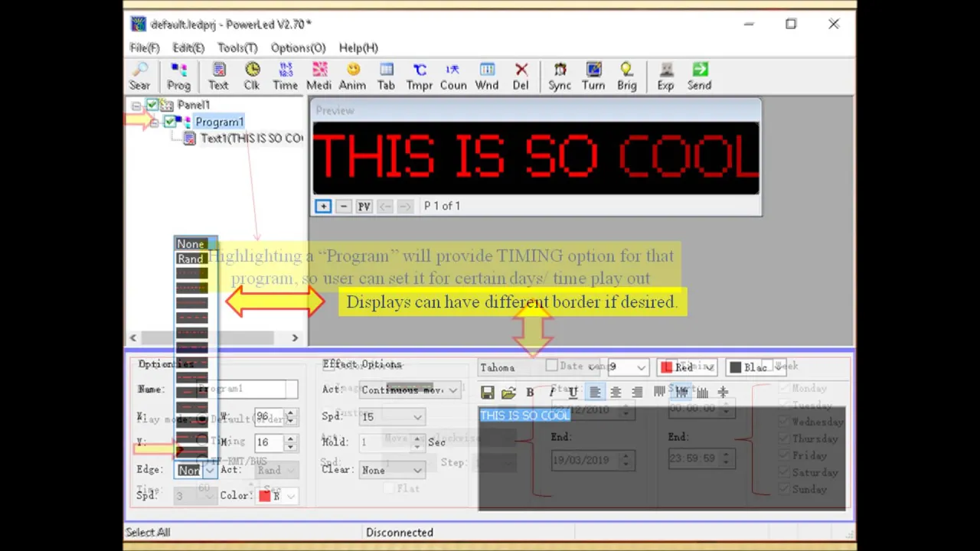Zoom out preview with minus button
This screenshot has width=980, height=551.
[x=344, y=206]
